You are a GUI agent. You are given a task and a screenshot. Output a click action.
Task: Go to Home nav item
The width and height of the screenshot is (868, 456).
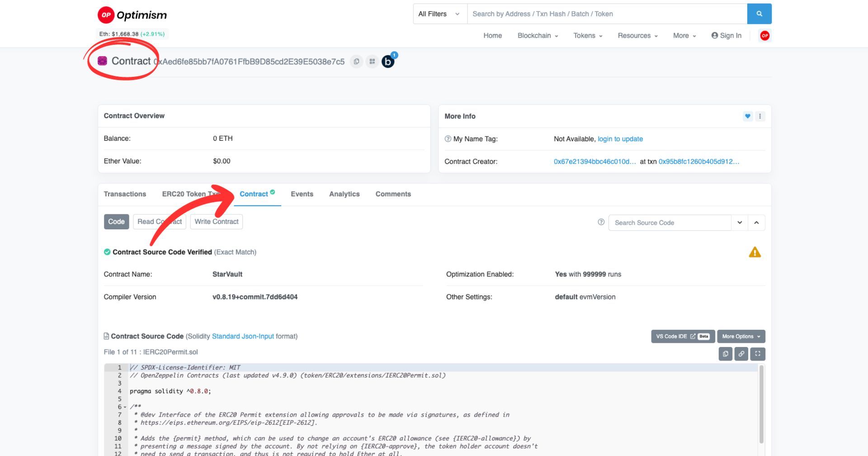492,36
